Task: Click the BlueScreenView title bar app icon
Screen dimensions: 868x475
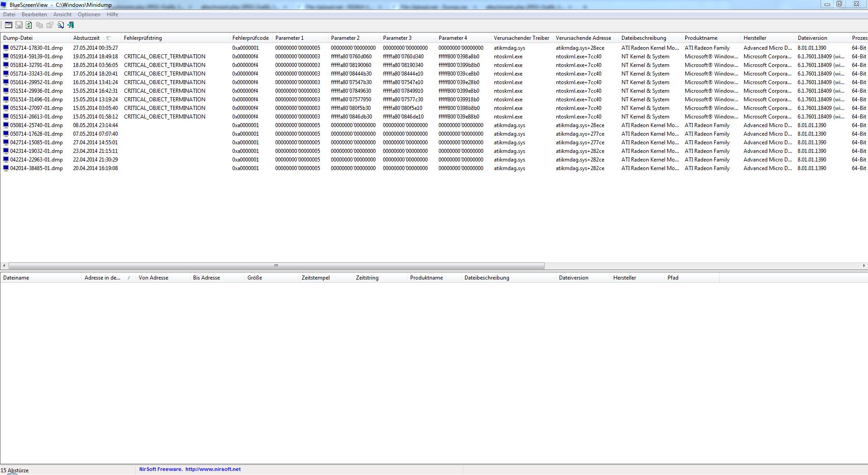Action: (x=4, y=5)
